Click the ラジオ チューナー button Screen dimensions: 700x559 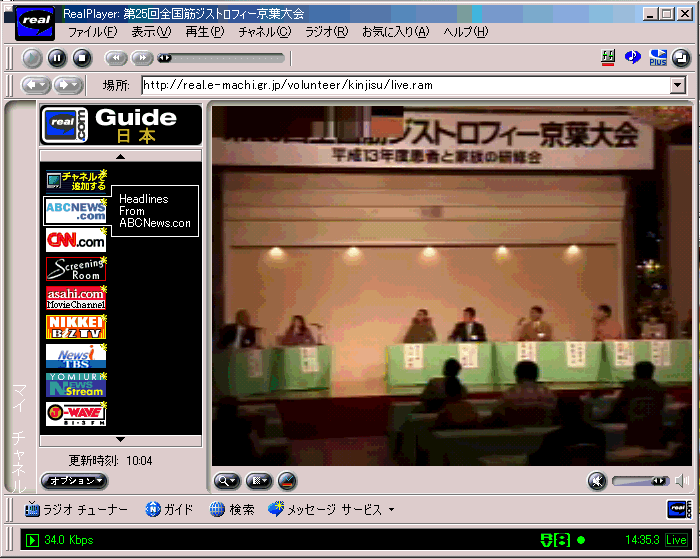(x=76, y=510)
